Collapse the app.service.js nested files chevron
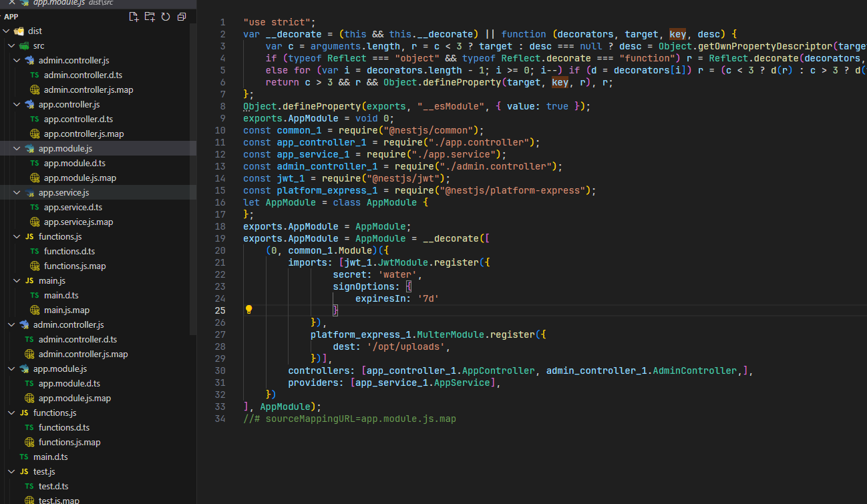 [x=17, y=193]
